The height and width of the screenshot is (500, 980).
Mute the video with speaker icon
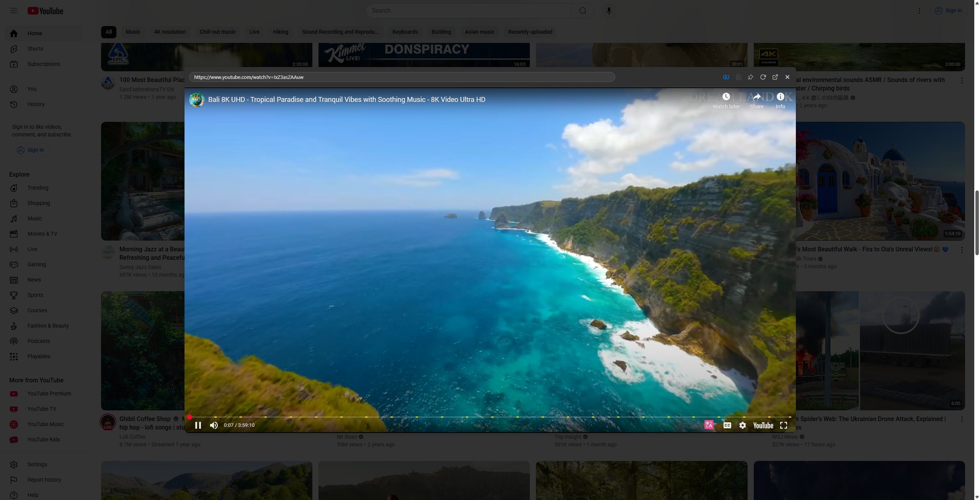pos(214,425)
